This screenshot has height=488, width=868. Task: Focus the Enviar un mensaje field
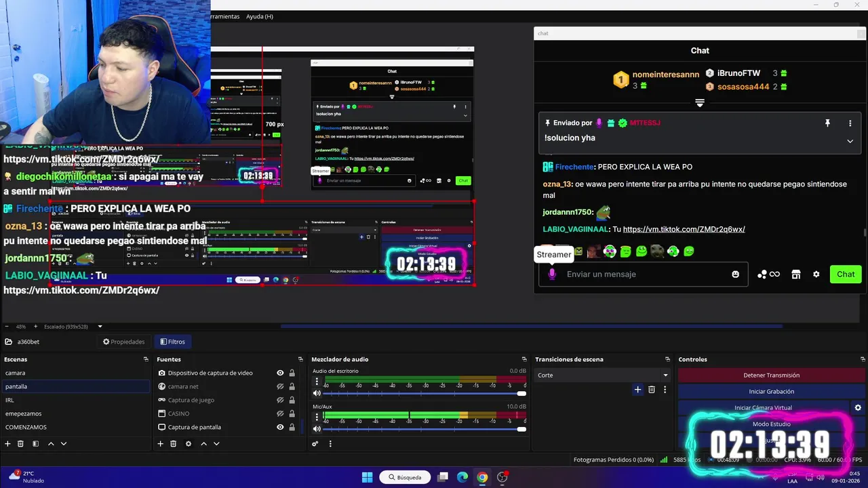(x=644, y=274)
